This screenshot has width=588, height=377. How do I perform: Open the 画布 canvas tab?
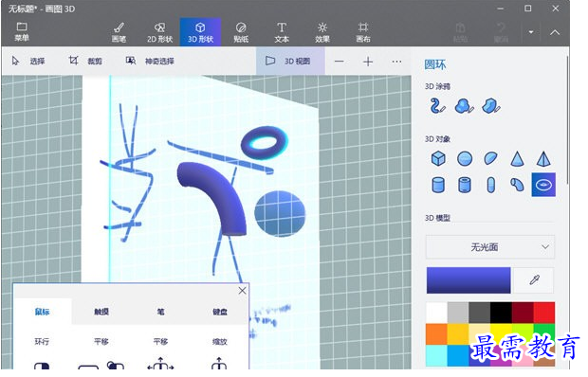(362, 32)
